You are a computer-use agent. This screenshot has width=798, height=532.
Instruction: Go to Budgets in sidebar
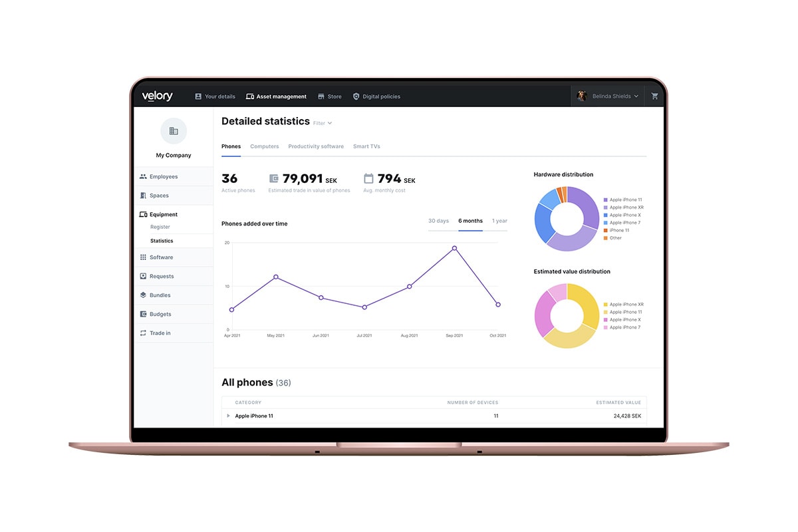(x=174, y=314)
